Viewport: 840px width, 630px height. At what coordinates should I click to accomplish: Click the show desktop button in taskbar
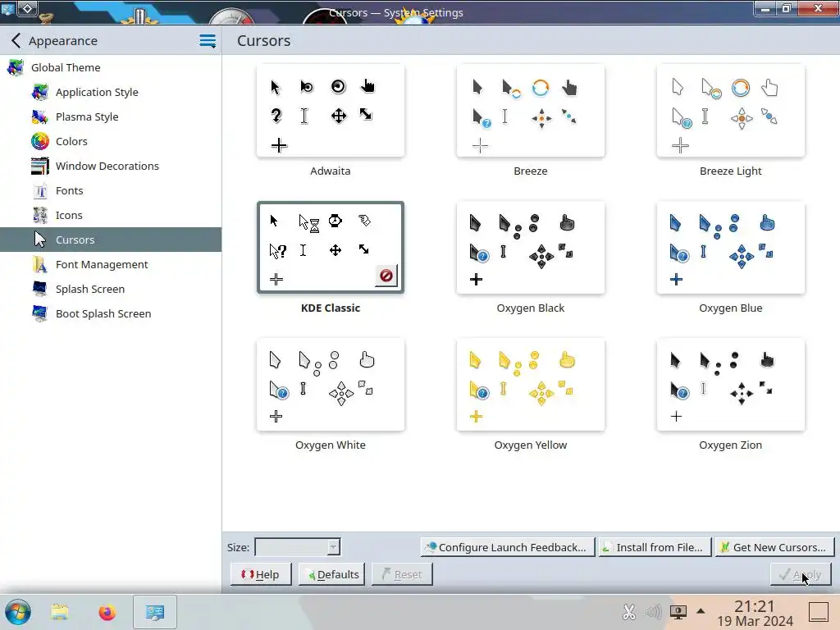pyautogui.click(x=819, y=612)
